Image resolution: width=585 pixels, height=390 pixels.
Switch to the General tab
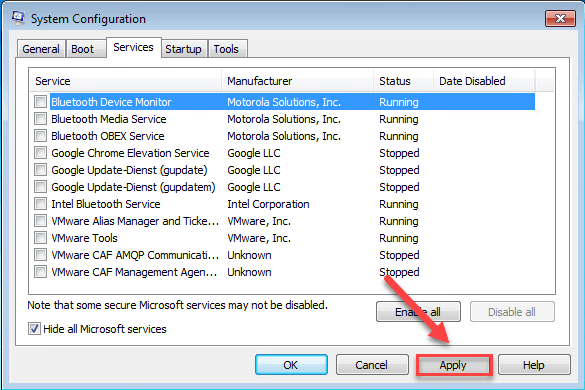[41, 49]
